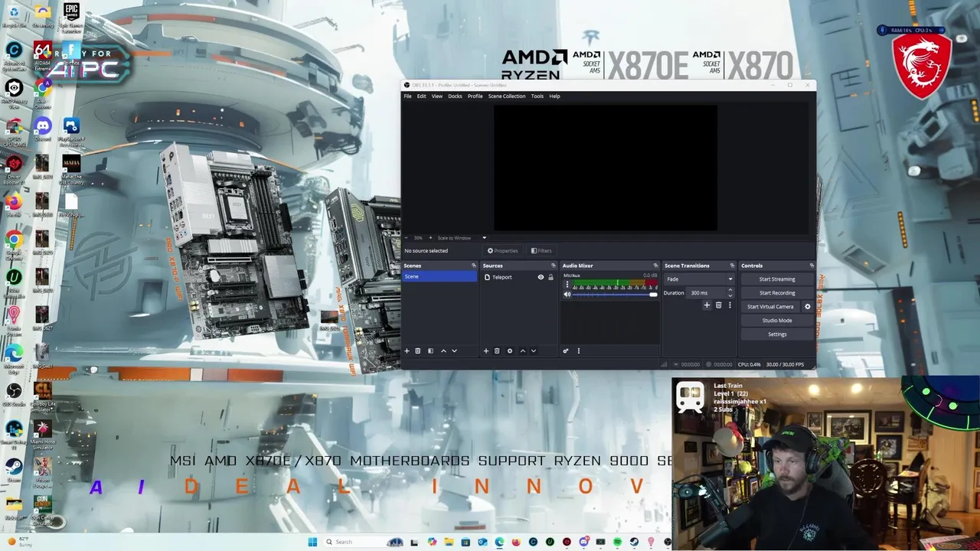Viewport: 980px width, 551px height.
Task: Open Scale to Window dropdown arrow
Action: [484, 238]
